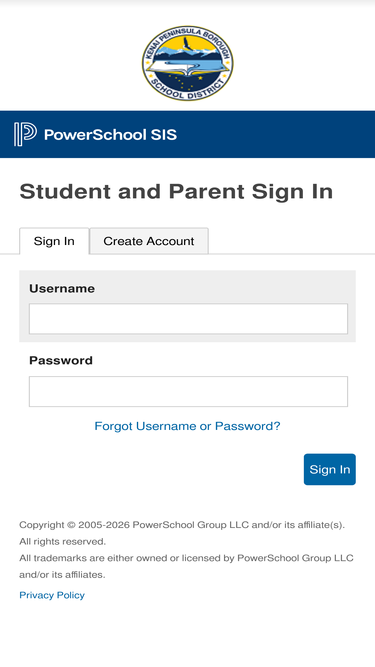Click the PowerSchool P logo icon

click(x=25, y=134)
